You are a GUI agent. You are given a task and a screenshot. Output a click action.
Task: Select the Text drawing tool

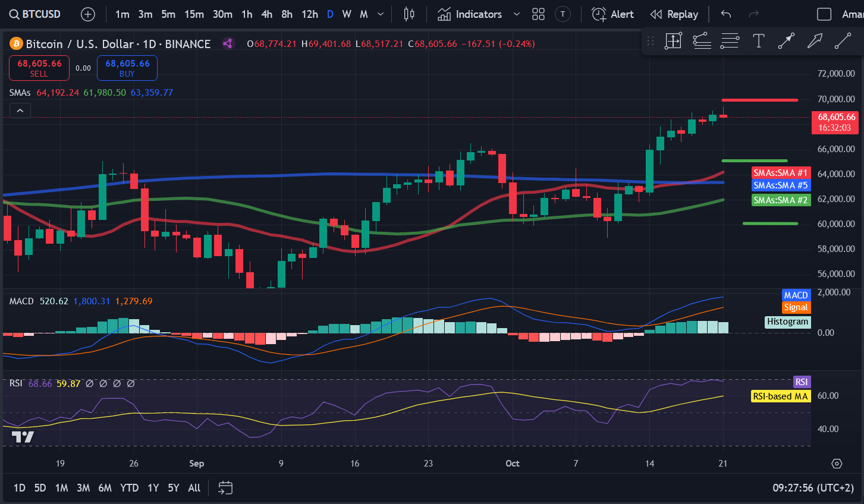[758, 41]
